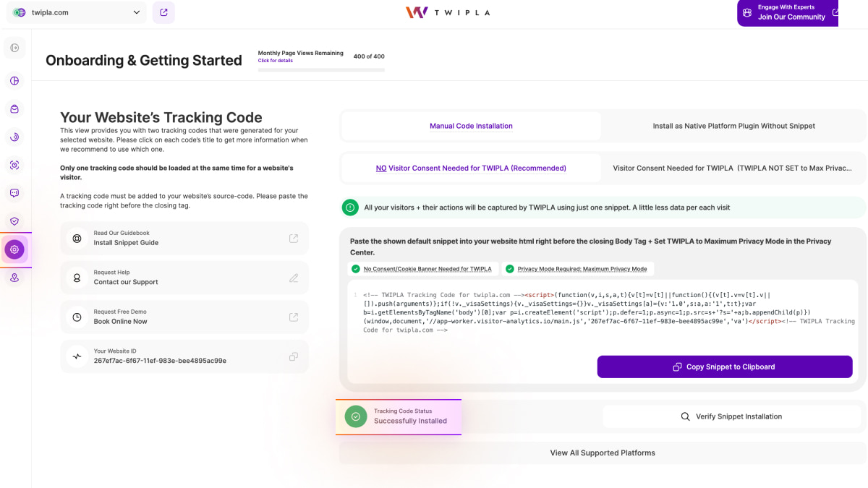
Task: Select the settings gear sidebar icon
Action: click(x=14, y=249)
